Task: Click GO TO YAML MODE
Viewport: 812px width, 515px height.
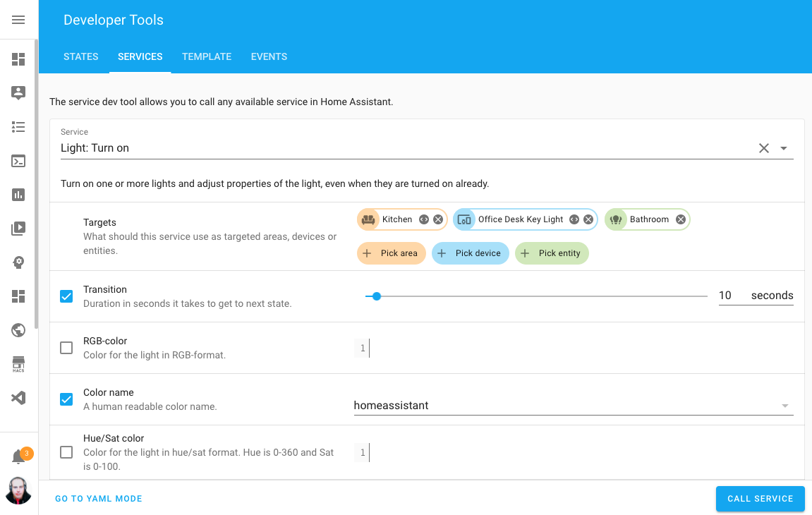Action: [98, 499]
